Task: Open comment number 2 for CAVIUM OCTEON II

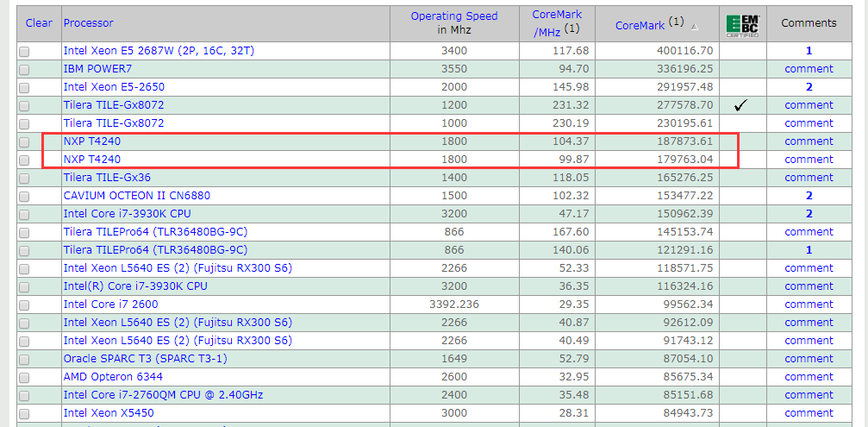Action: [809, 196]
